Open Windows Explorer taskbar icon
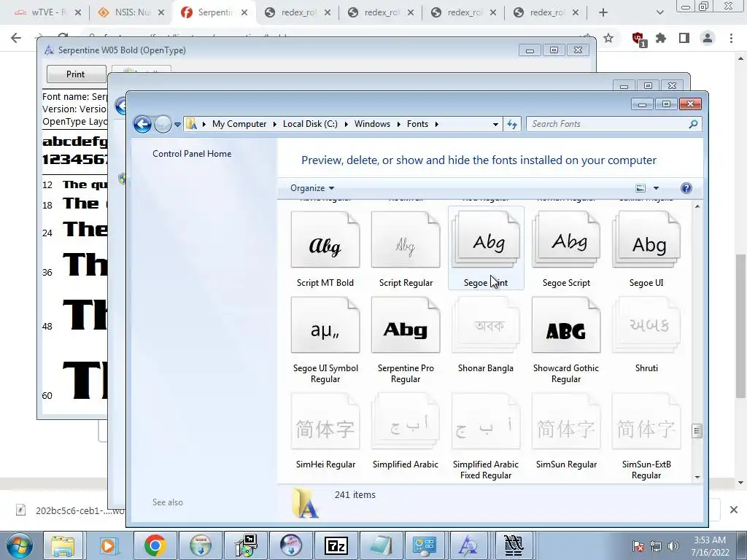Screen dimensions: 747x560 click(63, 545)
